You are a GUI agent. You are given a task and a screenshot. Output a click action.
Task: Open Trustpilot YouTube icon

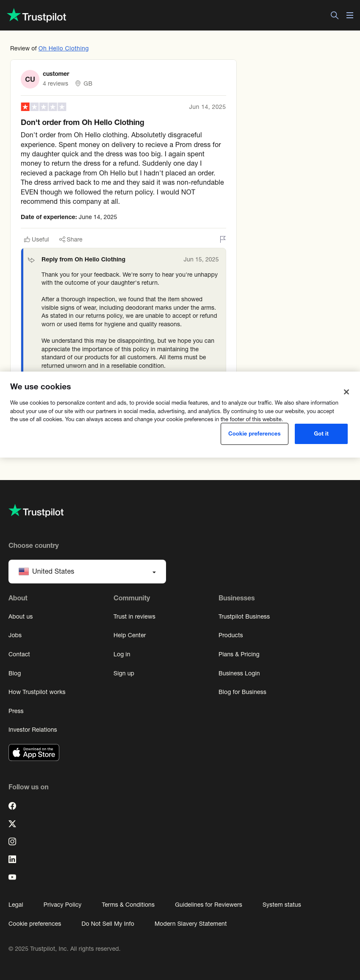coord(12,877)
